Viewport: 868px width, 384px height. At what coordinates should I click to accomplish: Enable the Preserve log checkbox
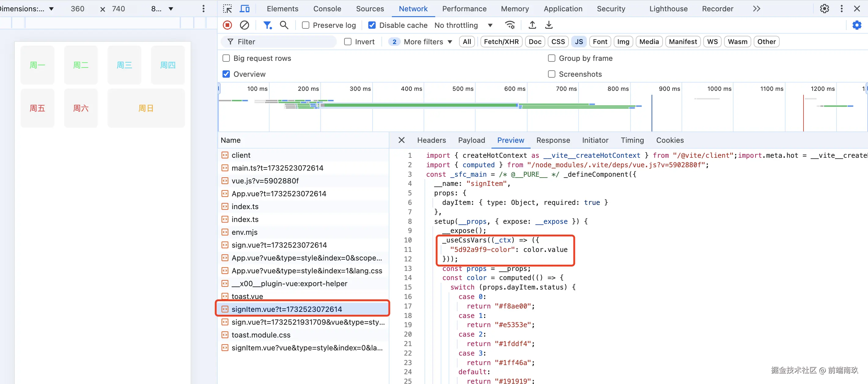coord(306,25)
